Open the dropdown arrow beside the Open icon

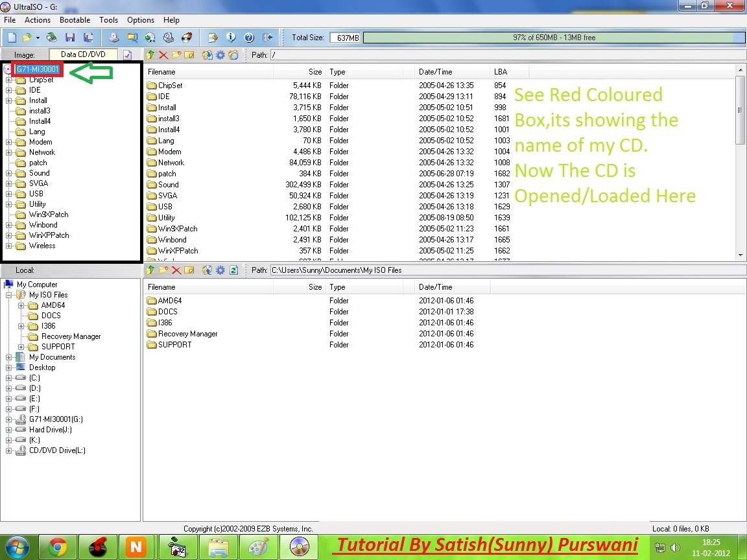point(37,38)
